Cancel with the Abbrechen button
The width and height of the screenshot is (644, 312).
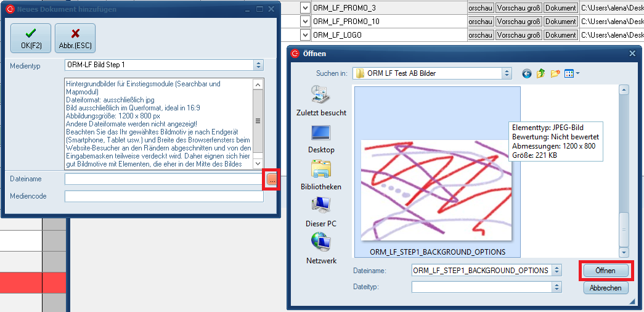[x=605, y=288]
